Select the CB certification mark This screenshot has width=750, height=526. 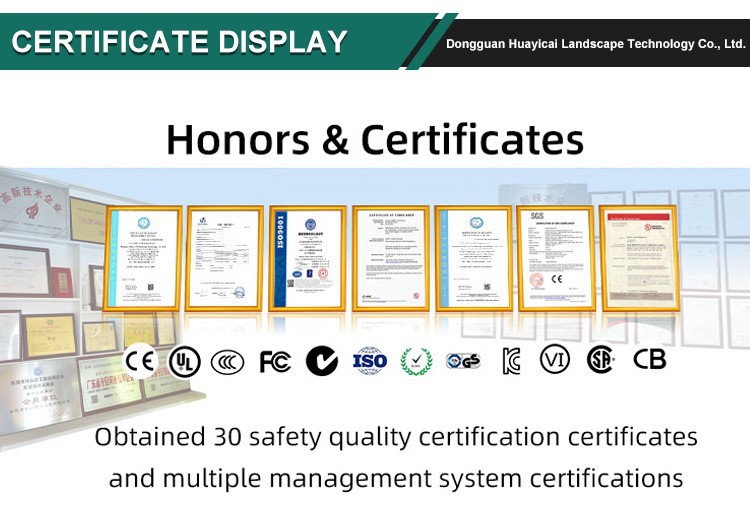tap(650, 360)
